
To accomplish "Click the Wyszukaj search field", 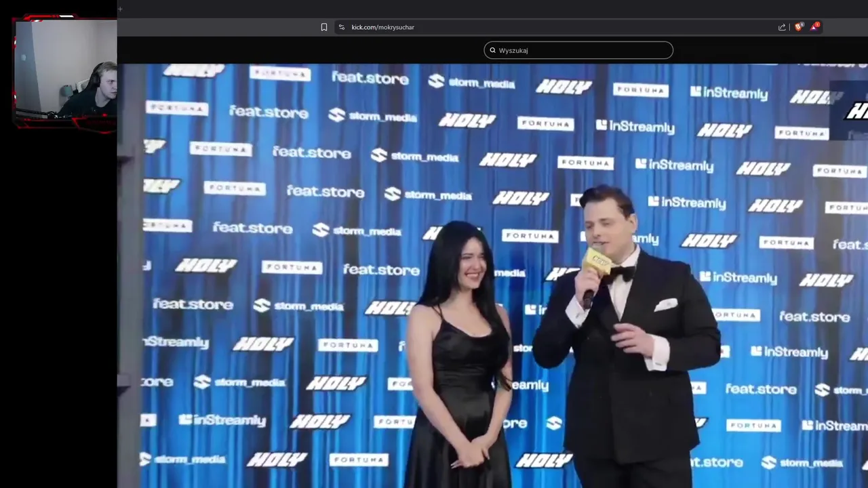I will pos(578,50).
